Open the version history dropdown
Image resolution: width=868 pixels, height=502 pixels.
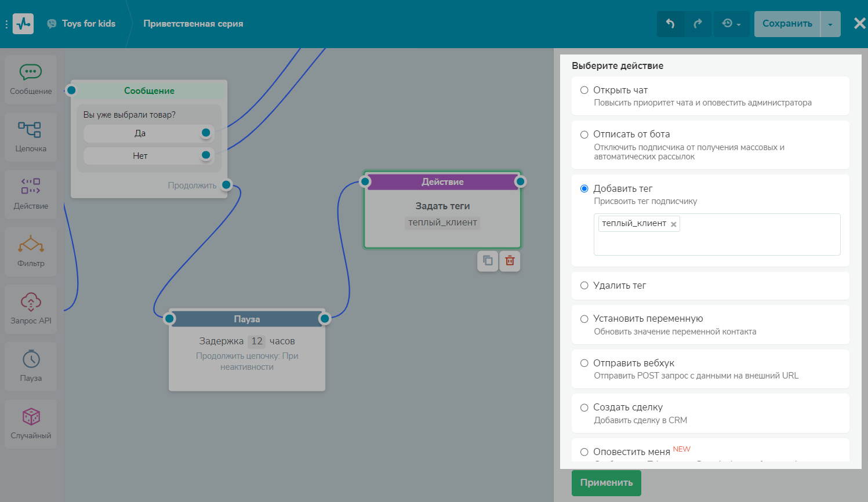pyautogui.click(x=731, y=24)
